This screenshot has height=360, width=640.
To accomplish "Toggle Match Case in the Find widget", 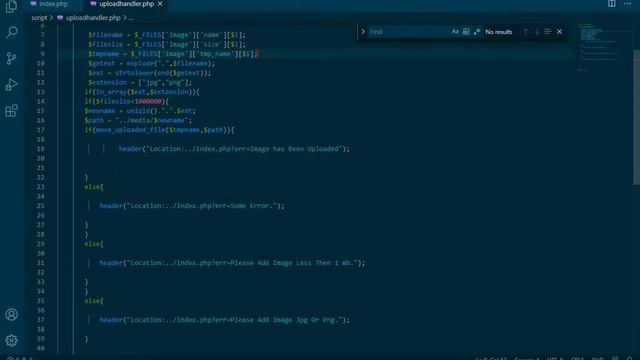I will pyautogui.click(x=455, y=31).
